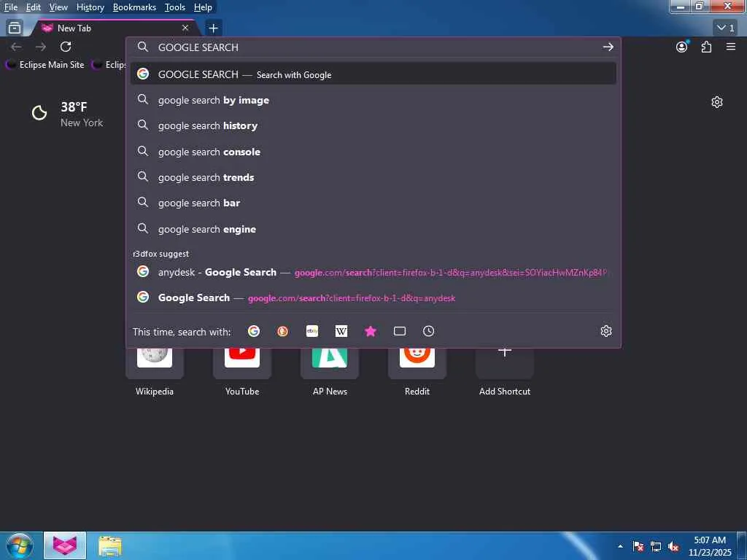This screenshot has width=747, height=560.
Task: Open Windows Explorer from the taskbar
Action: [110, 545]
